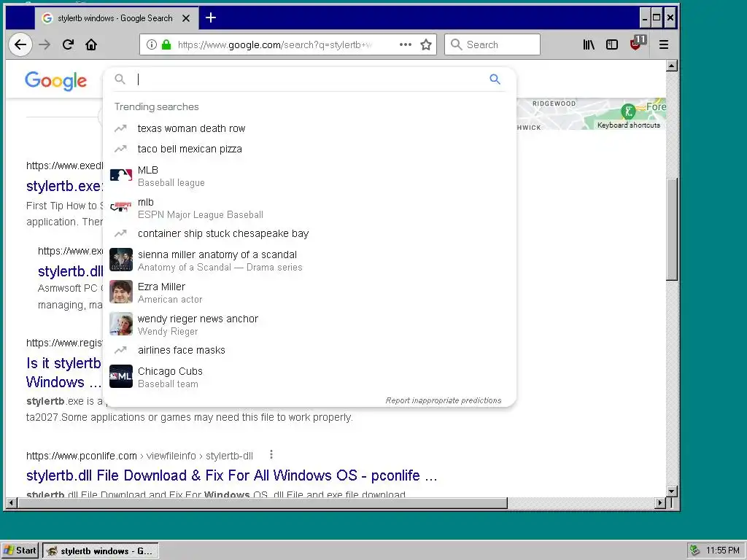Click Keyboard shortcuts on the map
The height and width of the screenshot is (560, 747).
(628, 125)
